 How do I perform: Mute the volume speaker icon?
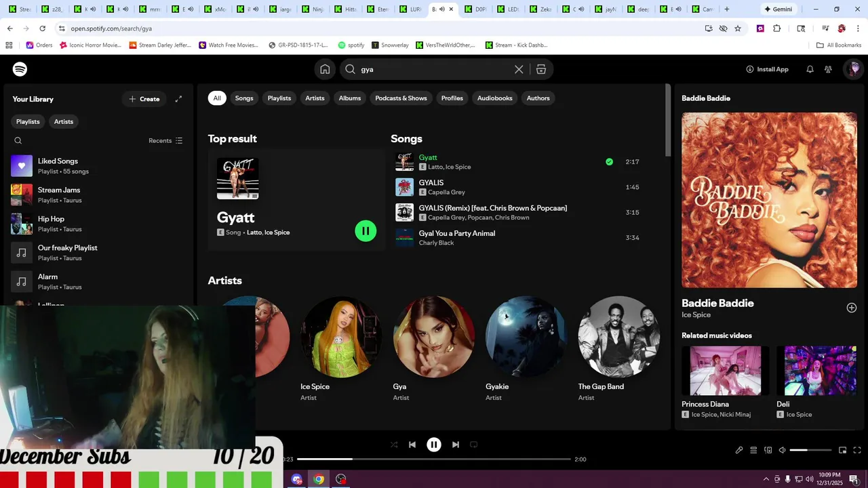click(x=782, y=450)
